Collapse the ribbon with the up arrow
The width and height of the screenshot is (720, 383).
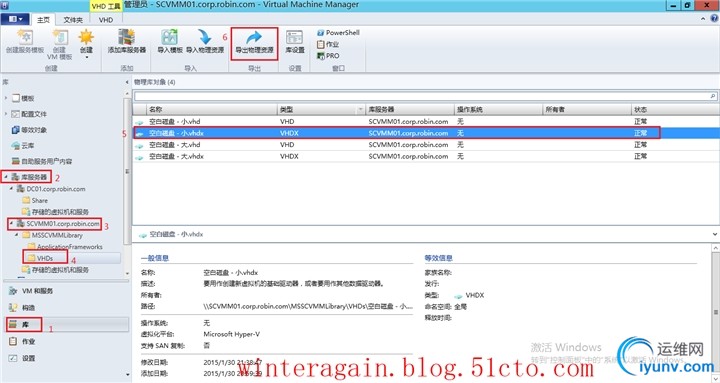click(703, 19)
